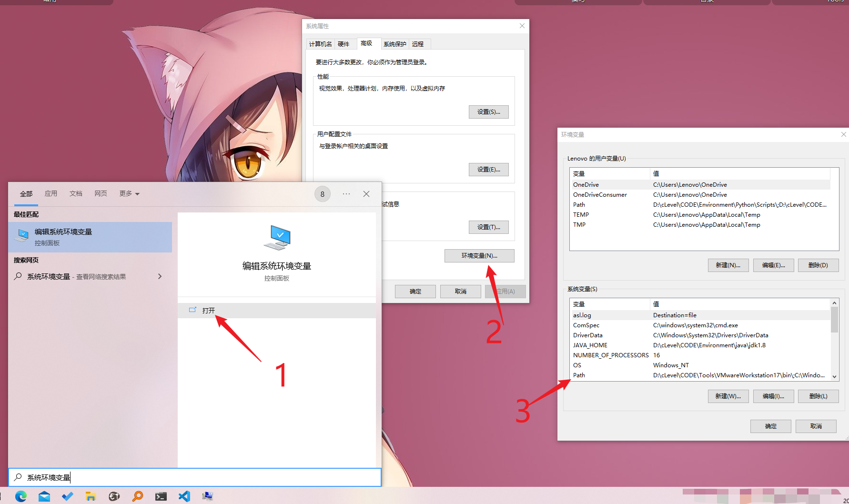849x504 pixels.
Task: Select the asl.log system variable row
Action: (x=700, y=315)
